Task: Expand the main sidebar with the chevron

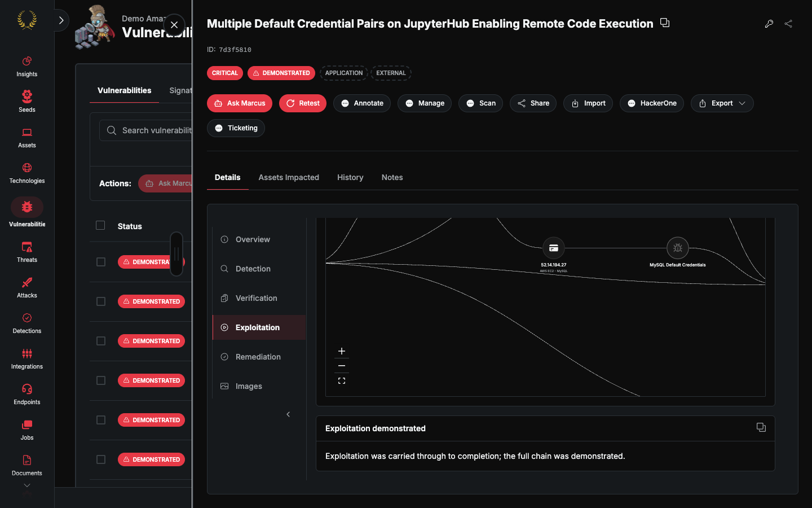Action: (x=61, y=20)
